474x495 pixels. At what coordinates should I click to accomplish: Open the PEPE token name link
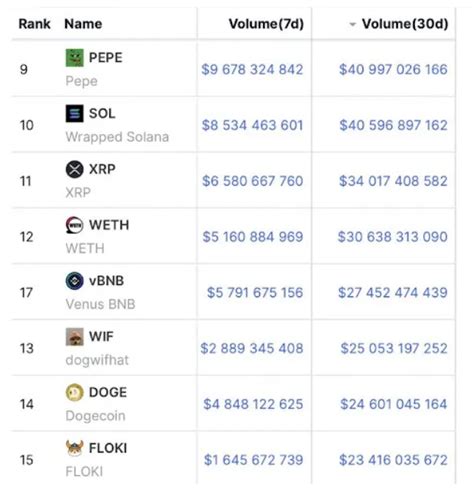(106, 58)
